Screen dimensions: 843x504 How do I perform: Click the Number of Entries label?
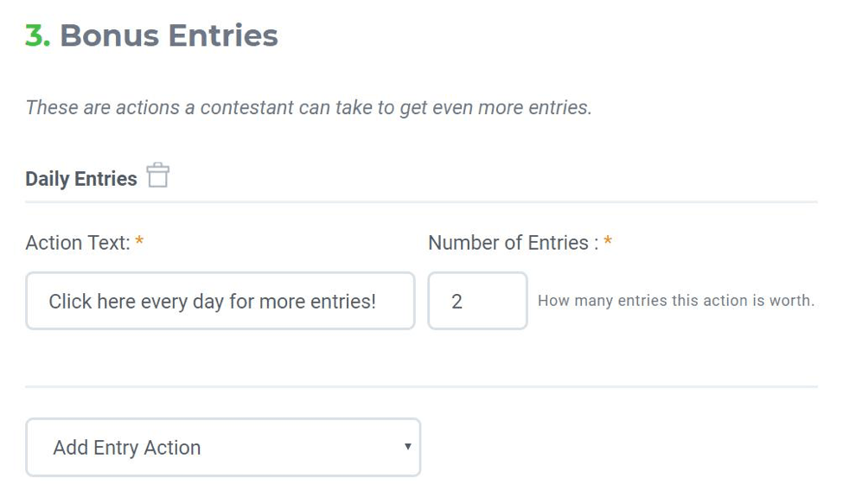(x=508, y=243)
